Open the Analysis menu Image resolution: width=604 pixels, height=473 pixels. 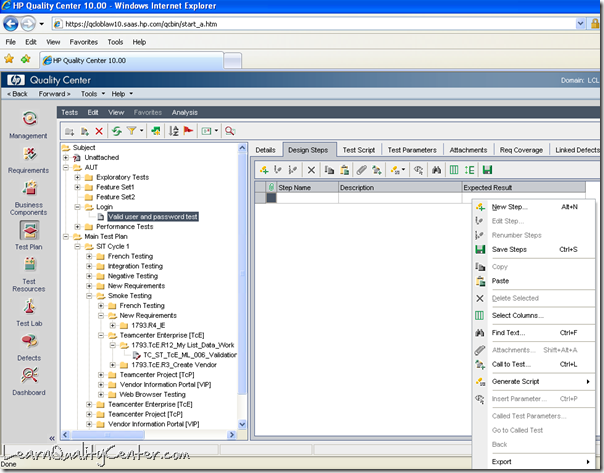coord(185,112)
